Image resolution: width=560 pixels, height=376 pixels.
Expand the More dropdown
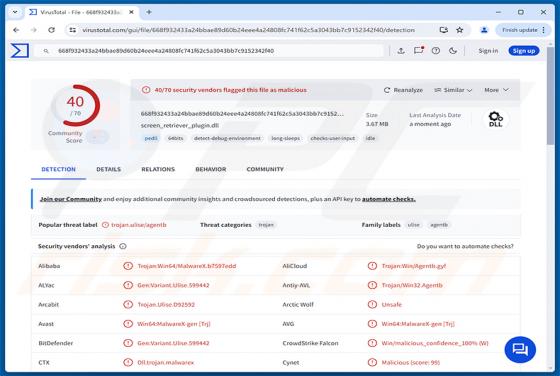pyautogui.click(x=496, y=90)
